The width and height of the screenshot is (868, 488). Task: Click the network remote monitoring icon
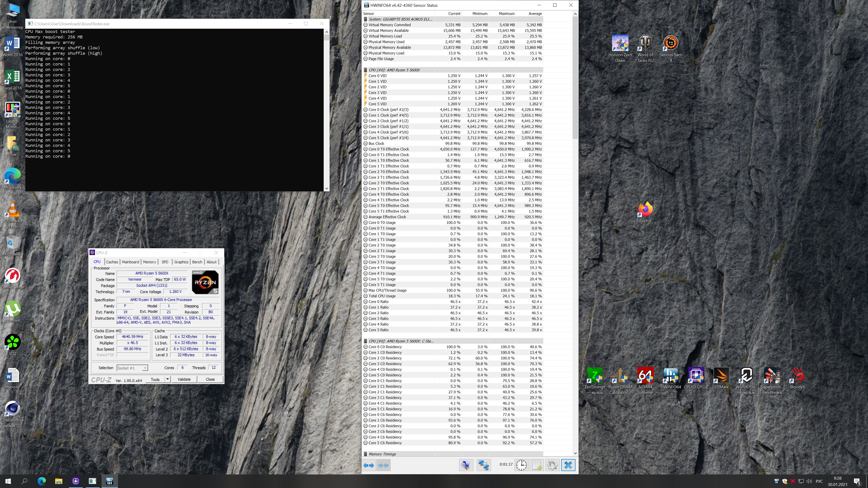pos(484,465)
